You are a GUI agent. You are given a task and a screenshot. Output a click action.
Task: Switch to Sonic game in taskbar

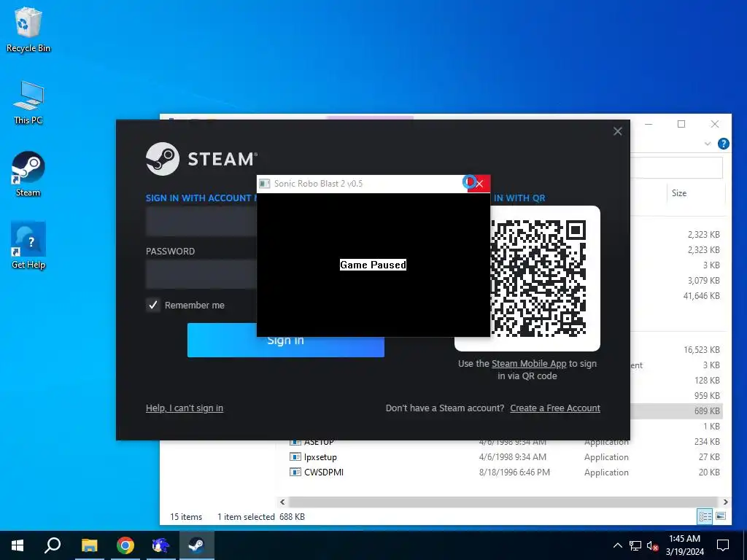click(x=160, y=545)
